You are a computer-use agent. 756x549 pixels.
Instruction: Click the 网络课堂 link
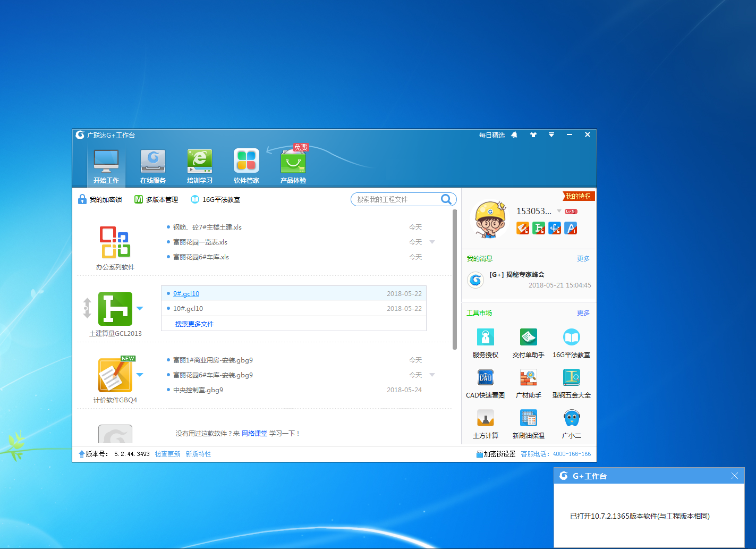pyautogui.click(x=254, y=433)
